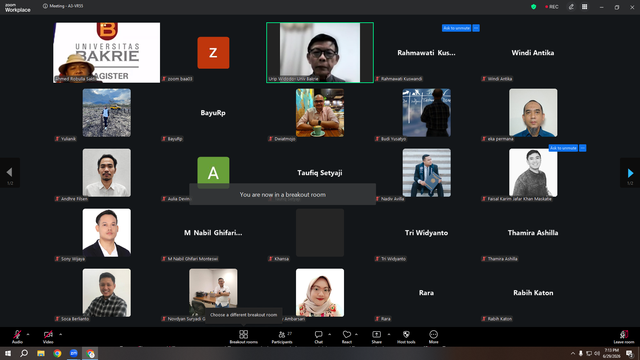640x360 pixels.
Task: Open the volume control in system tray
Action: [x=597, y=353]
